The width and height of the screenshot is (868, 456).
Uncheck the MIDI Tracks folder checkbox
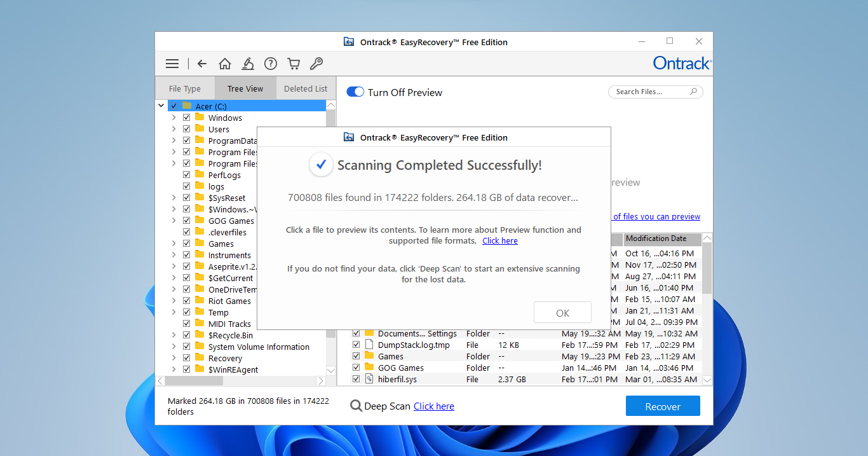tap(186, 324)
